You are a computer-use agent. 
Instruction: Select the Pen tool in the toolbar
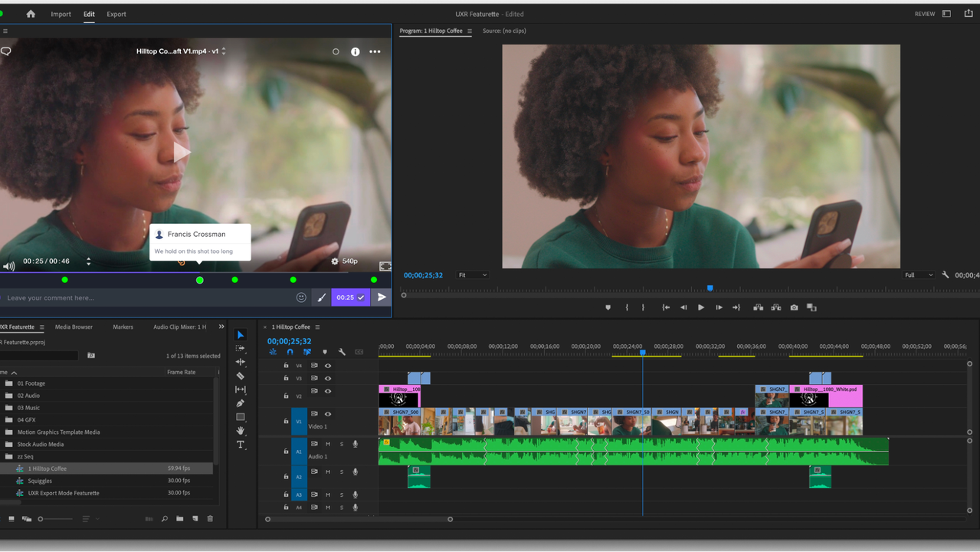pyautogui.click(x=241, y=403)
